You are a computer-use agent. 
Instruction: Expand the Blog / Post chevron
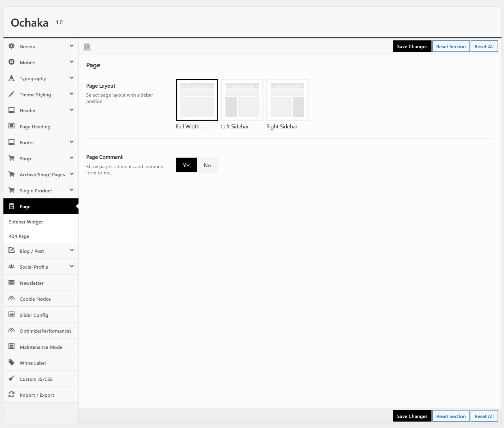(72, 250)
